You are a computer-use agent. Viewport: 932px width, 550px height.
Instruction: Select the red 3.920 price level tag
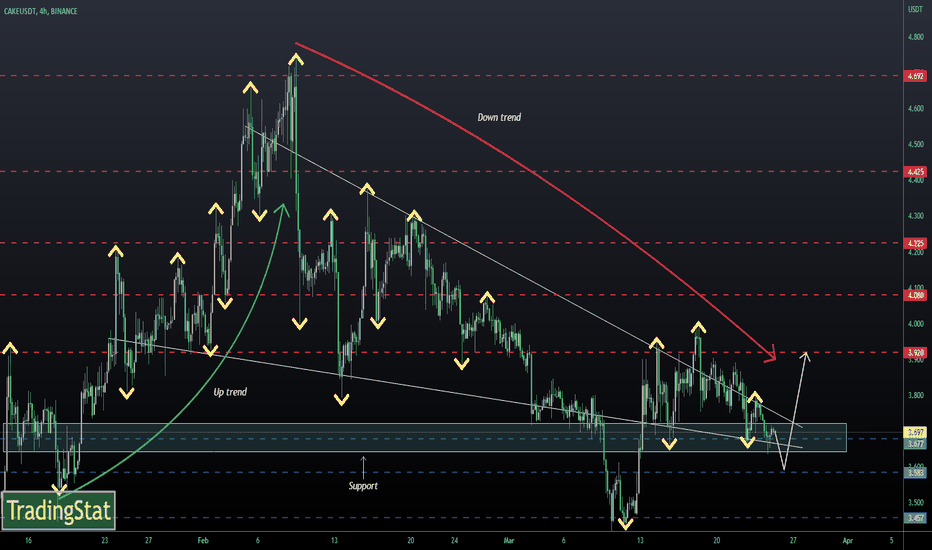pos(915,353)
